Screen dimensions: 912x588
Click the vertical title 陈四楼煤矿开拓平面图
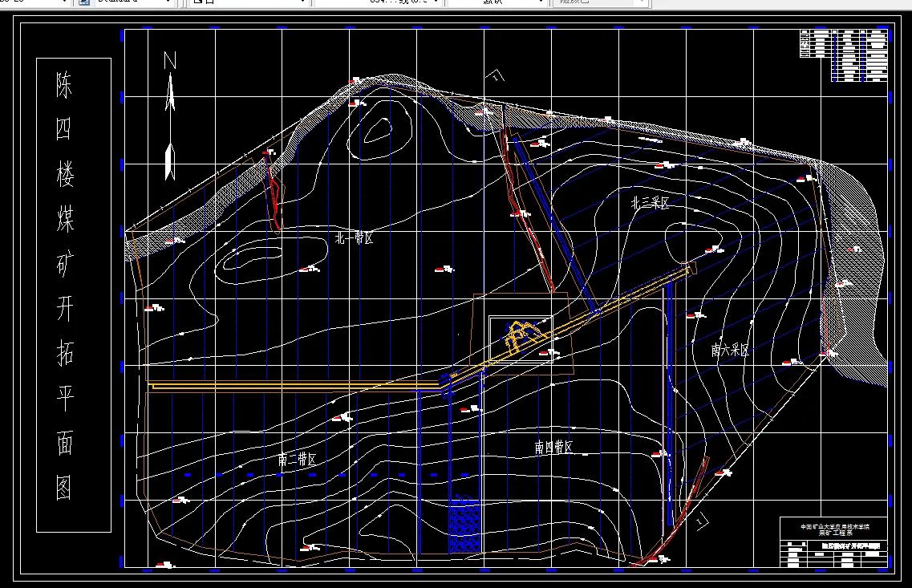pos(65,286)
